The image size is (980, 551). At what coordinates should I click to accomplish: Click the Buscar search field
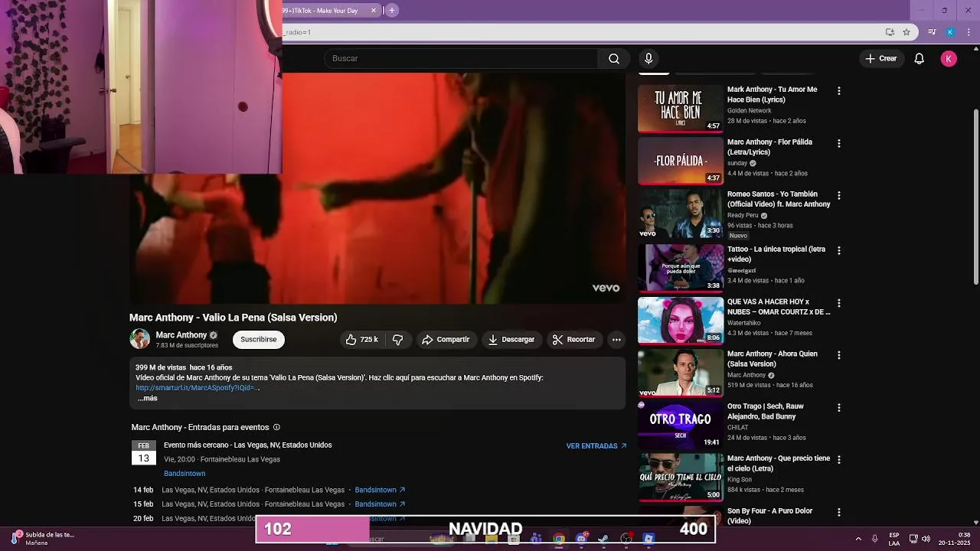click(461, 59)
